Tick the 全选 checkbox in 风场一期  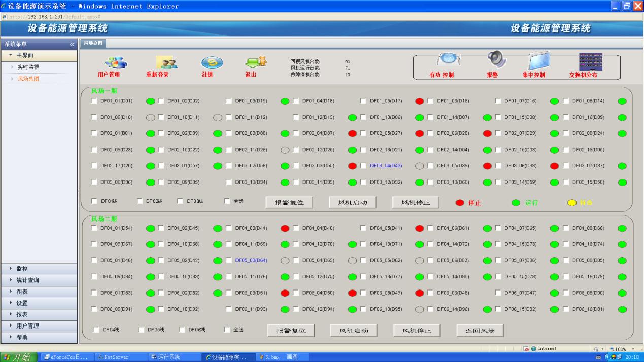coord(227,201)
